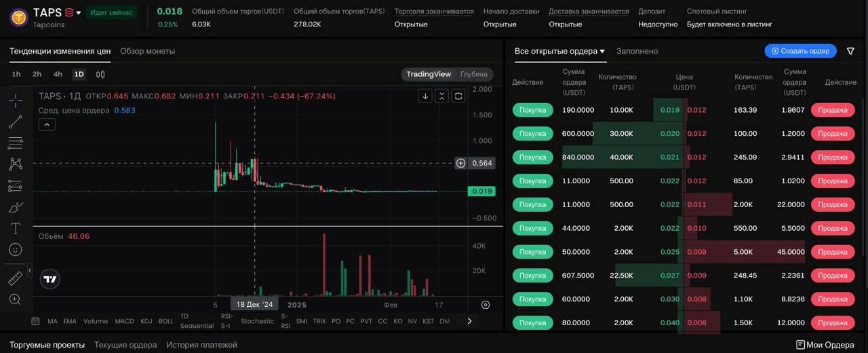This screenshot has height=353, width=868.
Task: Click the TAPS coin logo
Action: (x=18, y=17)
